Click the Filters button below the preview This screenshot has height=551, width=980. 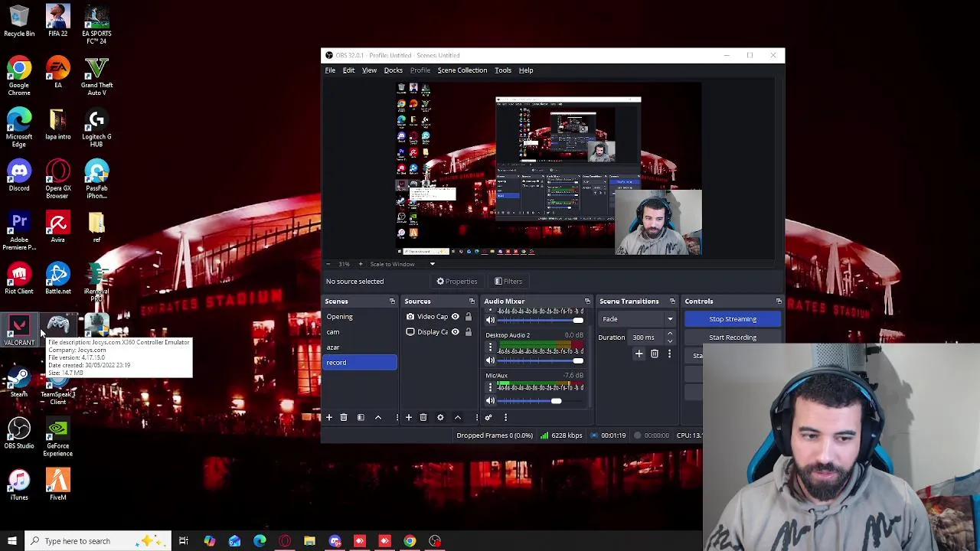tap(508, 282)
